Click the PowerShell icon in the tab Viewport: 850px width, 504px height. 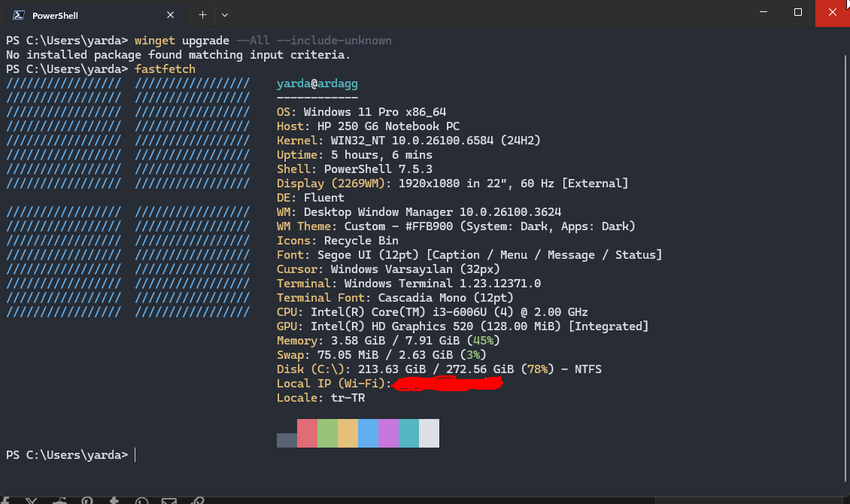pyautogui.click(x=19, y=15)
